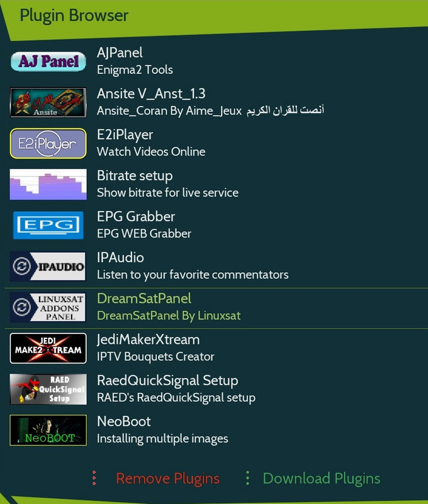The height and width of the screenshot is (504, 428).
Task: Click the RAED QuickSignal Setup icon
Action: (48, 389)
